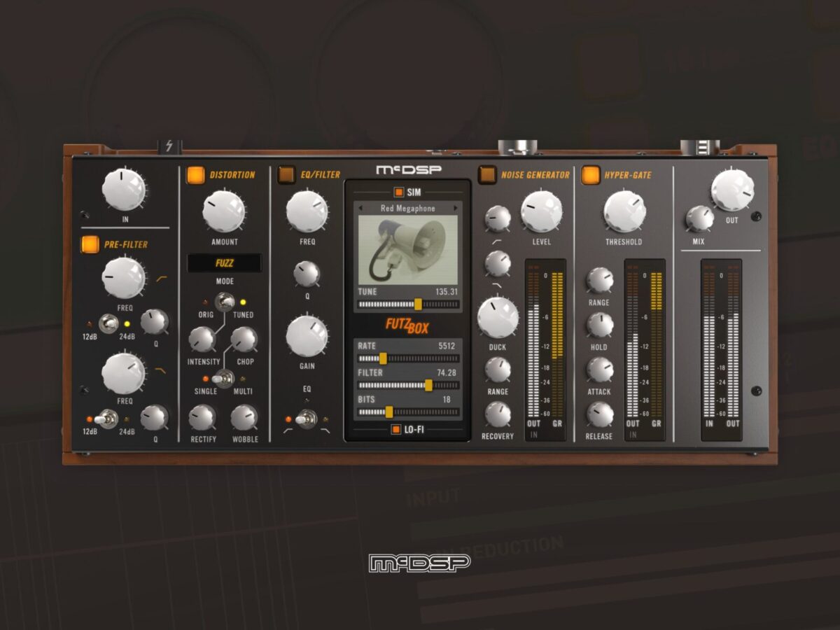Viewport: 840px width, 630px height.
Task: Click the RECOVERY knob
Action: coord(498,414)
